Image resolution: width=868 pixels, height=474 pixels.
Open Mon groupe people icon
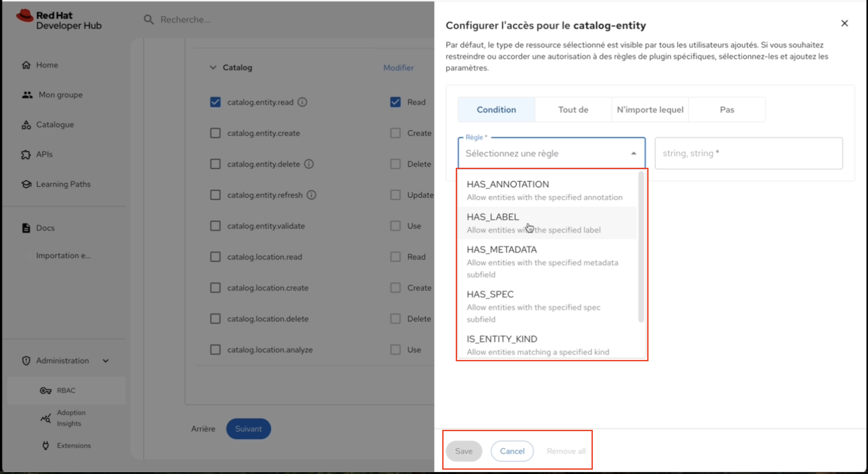27,95
